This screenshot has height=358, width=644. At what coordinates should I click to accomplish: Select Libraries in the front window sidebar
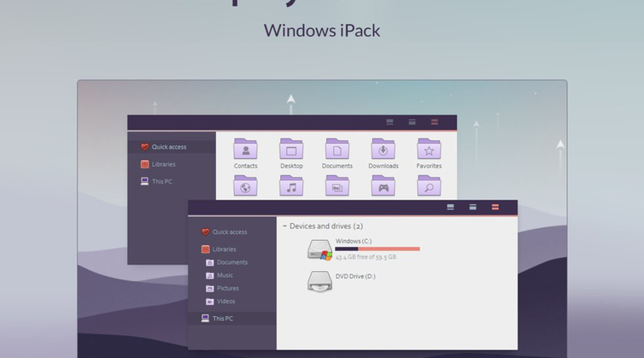(223, 249)
